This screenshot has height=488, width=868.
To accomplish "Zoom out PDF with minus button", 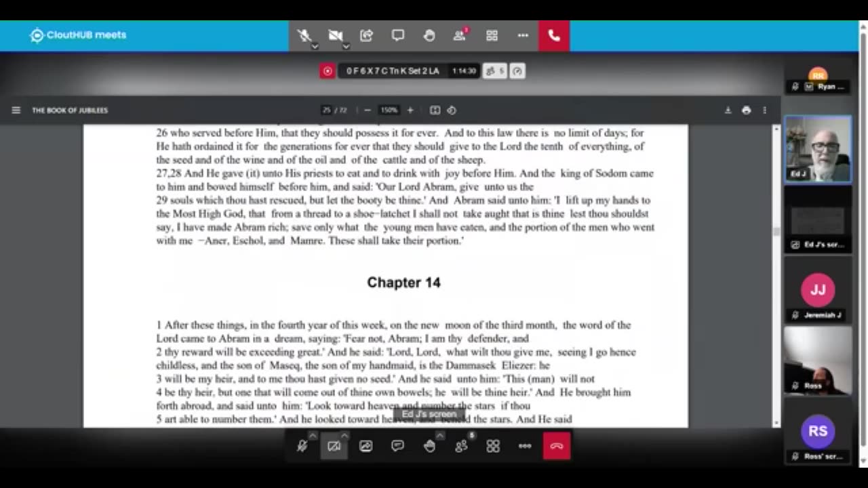I will [368, 110].
